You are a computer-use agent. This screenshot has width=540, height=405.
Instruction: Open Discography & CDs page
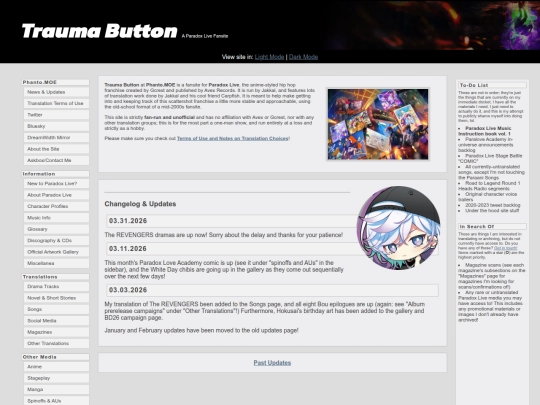56,240
